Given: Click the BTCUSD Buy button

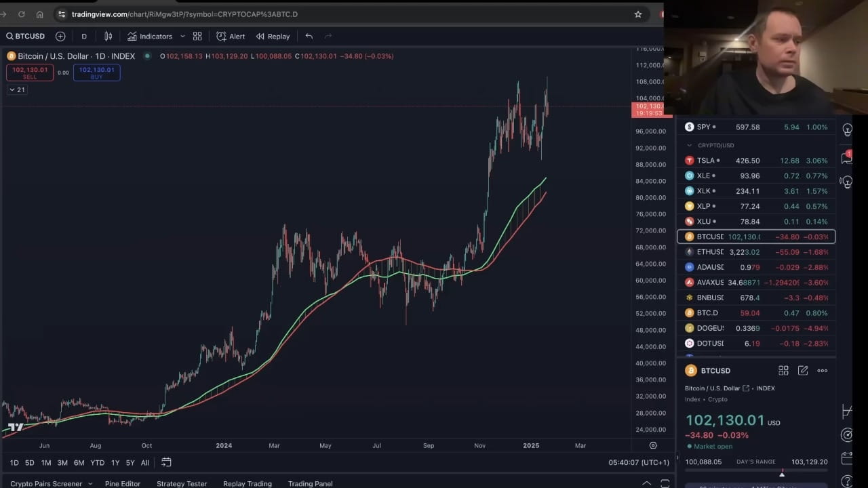Looking at the screenshot, I should (97, 73).
